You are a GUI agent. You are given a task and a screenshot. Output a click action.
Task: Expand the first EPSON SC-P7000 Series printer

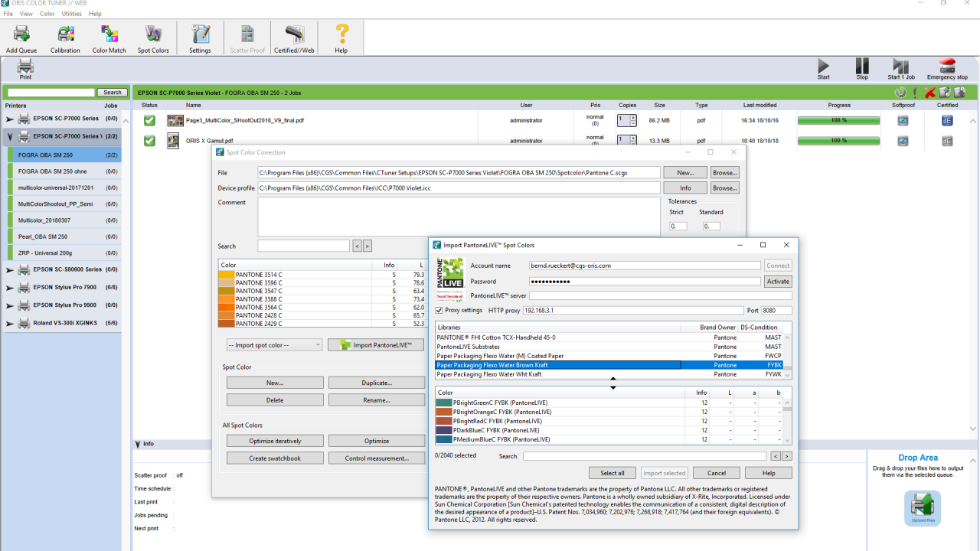tap(10, 119)
